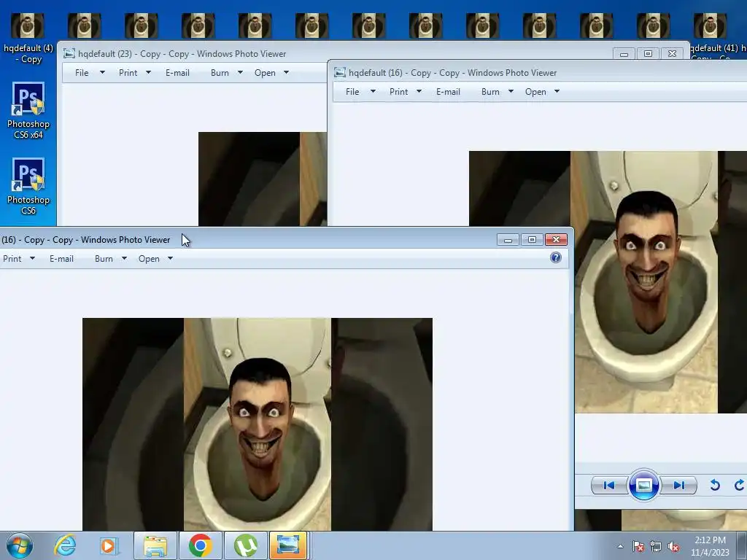The height and width of the screenshot is (560, 747).
Task: Open Burn menu in hqdefault (23) window
Action: pos(220,73)
